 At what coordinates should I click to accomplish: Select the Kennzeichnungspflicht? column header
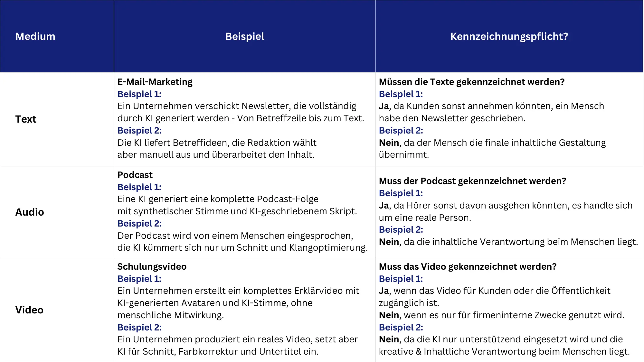pos(509,36)
